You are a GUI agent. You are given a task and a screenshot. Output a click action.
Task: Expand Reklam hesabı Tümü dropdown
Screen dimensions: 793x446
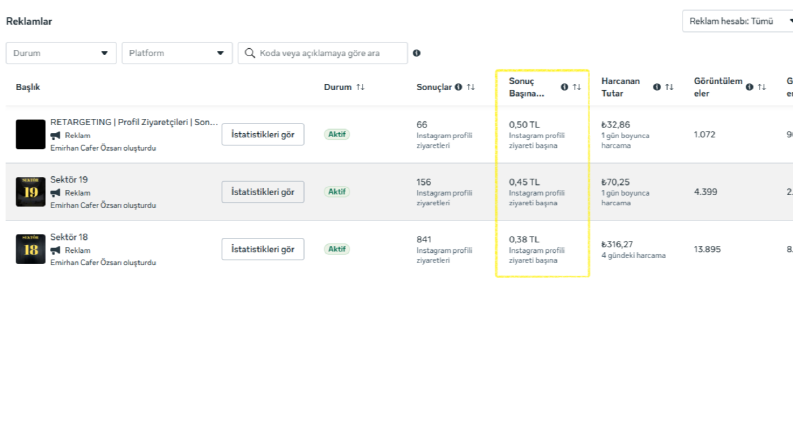coord(737,21)
